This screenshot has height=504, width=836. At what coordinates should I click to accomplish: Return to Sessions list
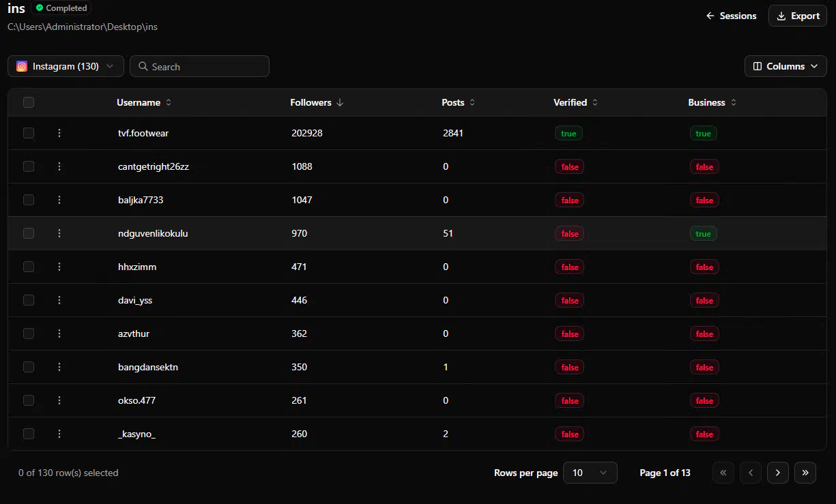click(731, 16)
